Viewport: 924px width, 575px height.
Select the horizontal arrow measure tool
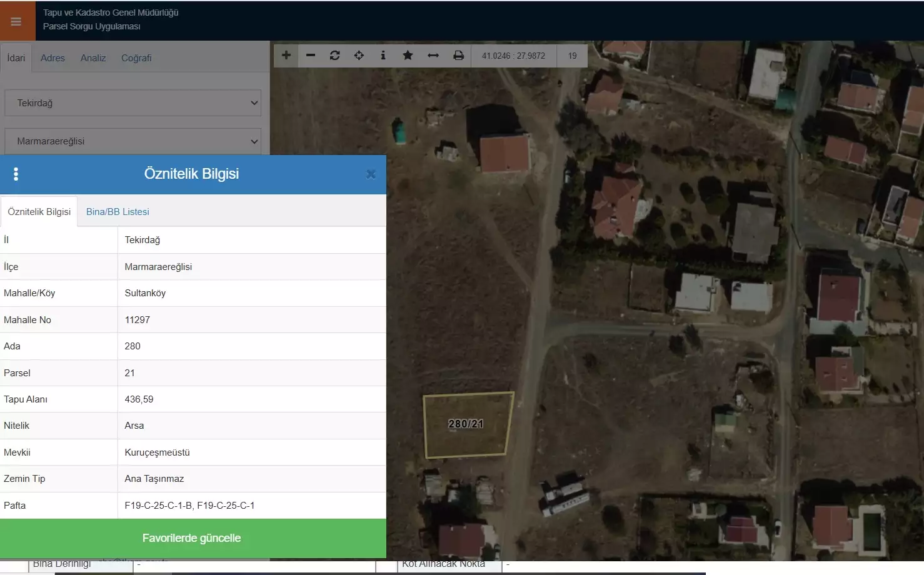433,56
